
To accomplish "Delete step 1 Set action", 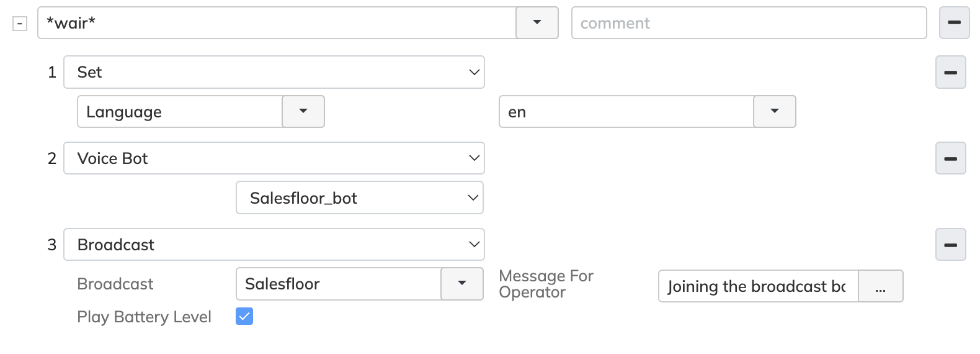I will pos(950,73).
